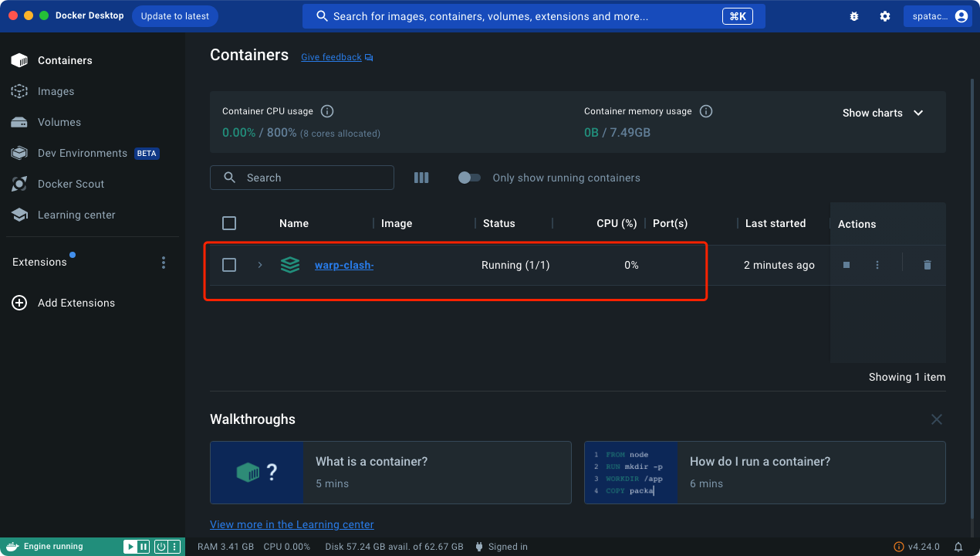Click Update to latest button

[175, 16]
